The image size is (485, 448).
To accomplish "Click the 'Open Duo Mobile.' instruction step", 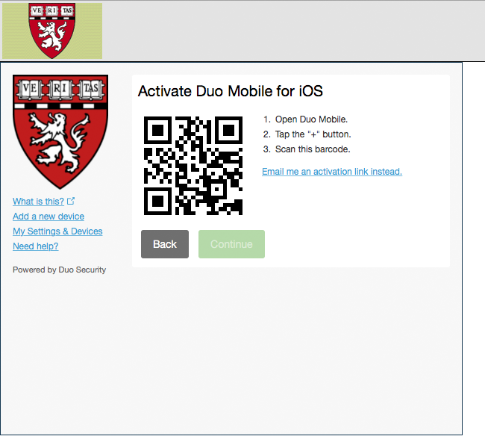I will click(311, 119).
